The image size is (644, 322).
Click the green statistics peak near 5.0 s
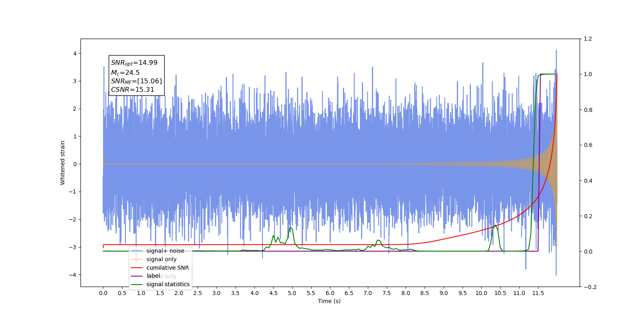pos(290,228)
